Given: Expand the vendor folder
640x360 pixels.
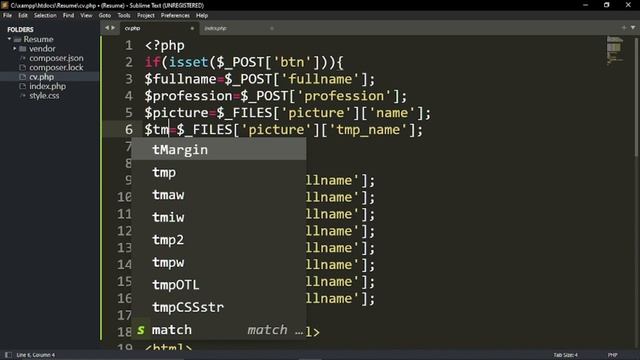Looking at the screenshot, I should tap(15, 49).
